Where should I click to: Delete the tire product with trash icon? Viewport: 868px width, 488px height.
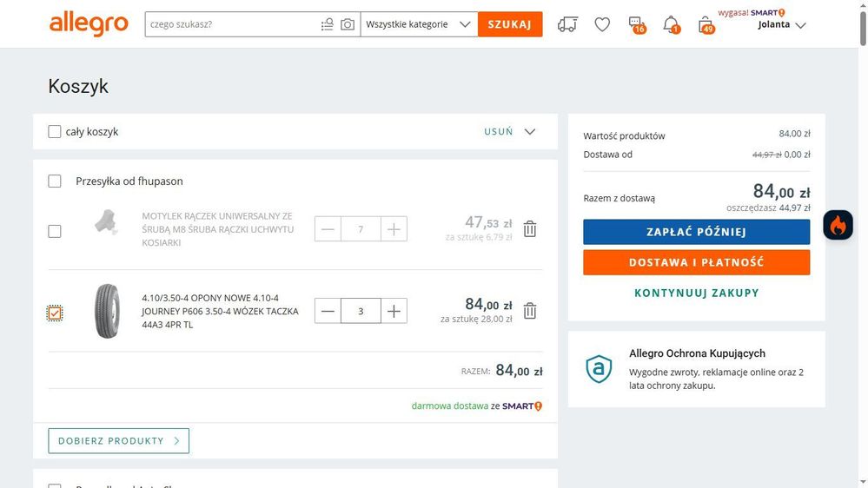(x=530, y=311)
